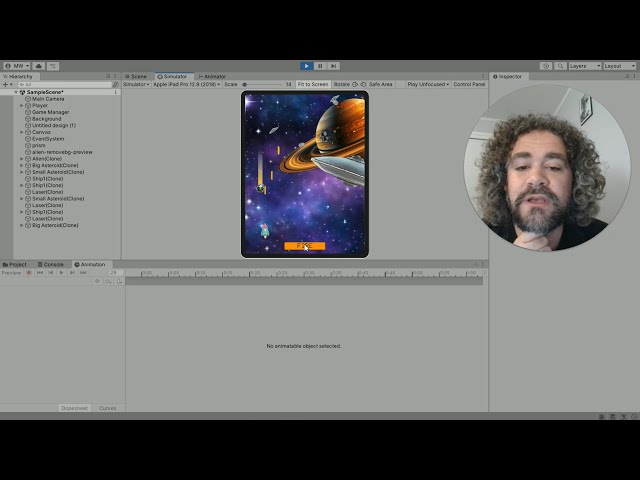Viewport: 640px width, 480px height.
Task: Open the global search magnifier icon
Action: (x=560, y=66)
